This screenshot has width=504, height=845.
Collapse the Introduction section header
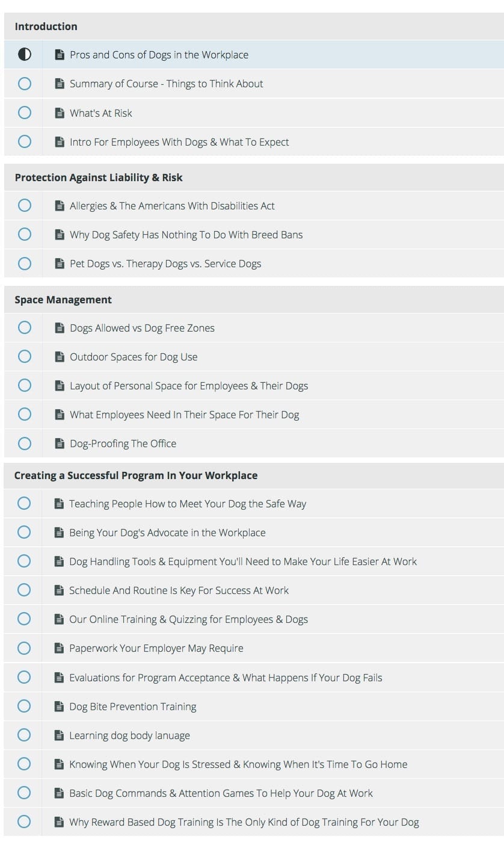click(254, 26)
